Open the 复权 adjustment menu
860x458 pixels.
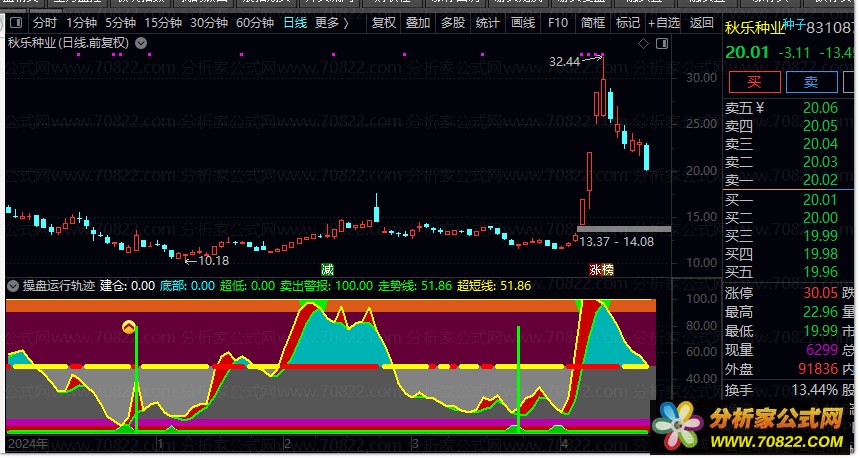[x=383, y=23]
